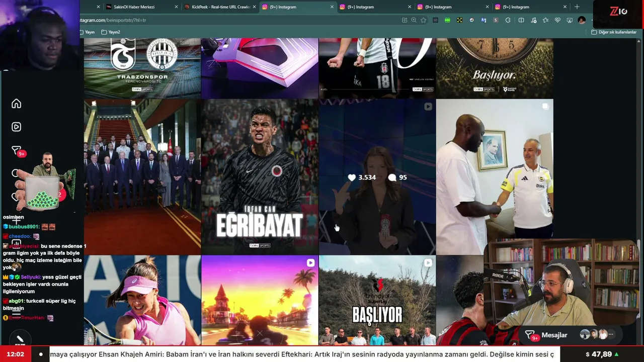Open the clock Başlıyor post
Image resolution: width=644 pixels, height=362 pixels.
click(495, 68)
